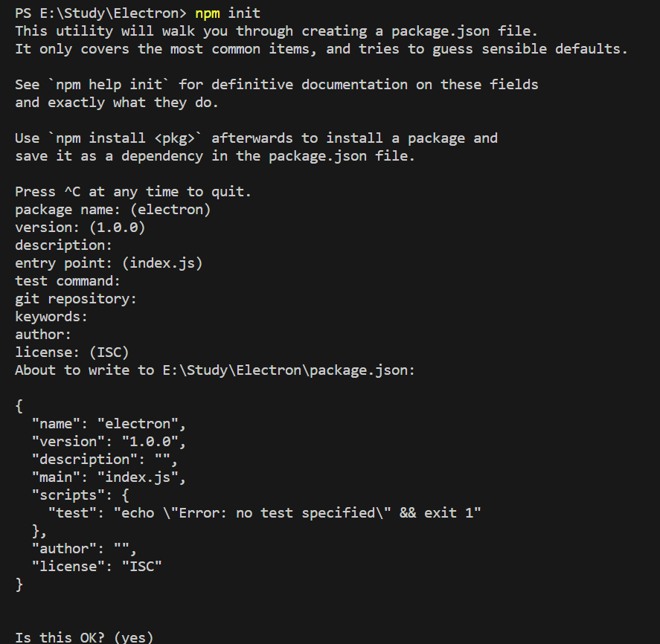Click the "test command:" prompt line
The width and height of the screenshot is (660, 644).
coord(68,281)
